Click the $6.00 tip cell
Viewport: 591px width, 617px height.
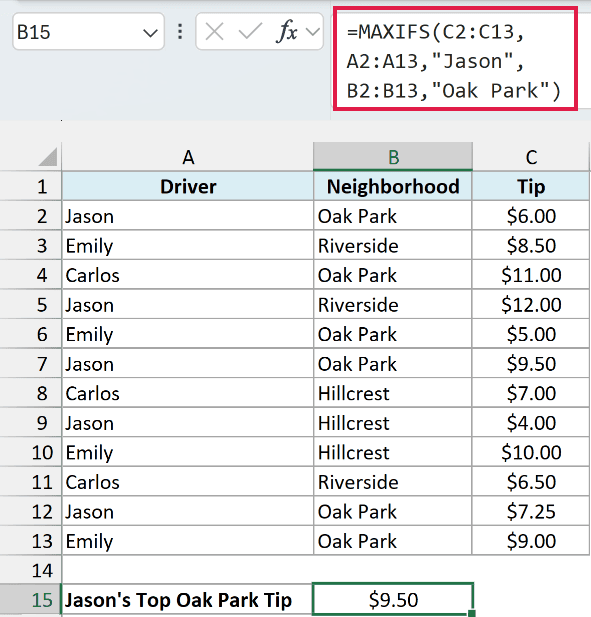coord(531,216)
